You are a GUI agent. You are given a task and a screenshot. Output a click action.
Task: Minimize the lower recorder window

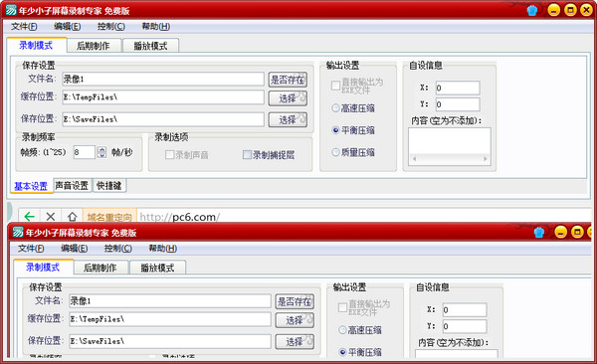click(560, 233)
